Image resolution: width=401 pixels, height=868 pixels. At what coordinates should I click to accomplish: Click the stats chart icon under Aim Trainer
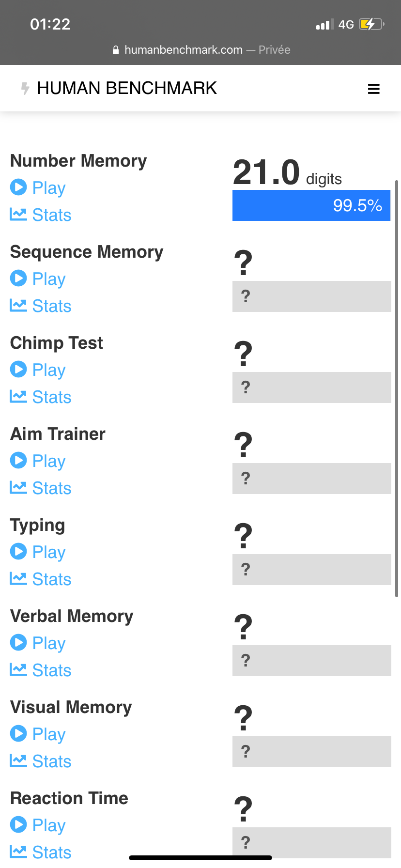click(18, 488)
